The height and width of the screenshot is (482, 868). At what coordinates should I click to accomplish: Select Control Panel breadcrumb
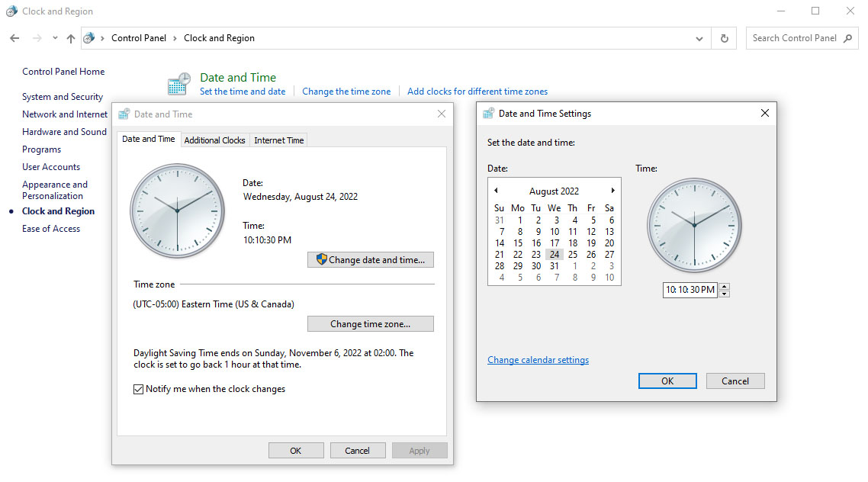(x=138, y=38)
